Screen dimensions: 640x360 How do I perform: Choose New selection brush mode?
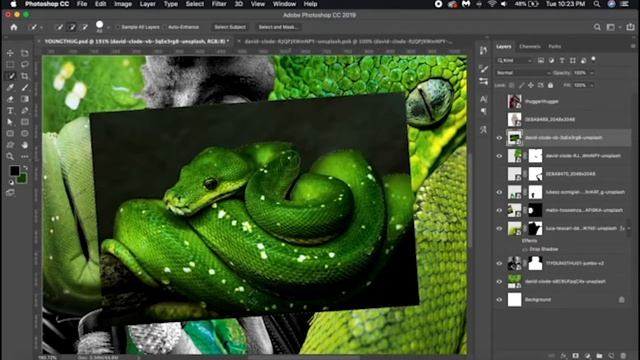click(59, 27)
